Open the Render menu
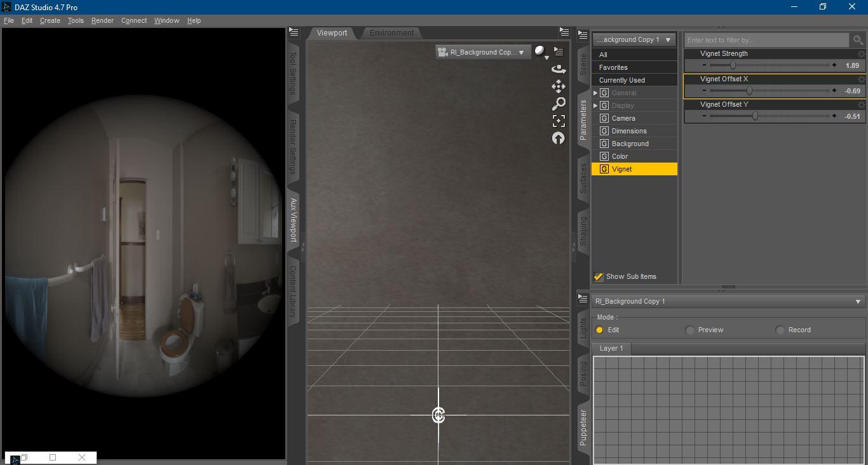This screenshot has width=868, height=465. click(x=102, y=20)
